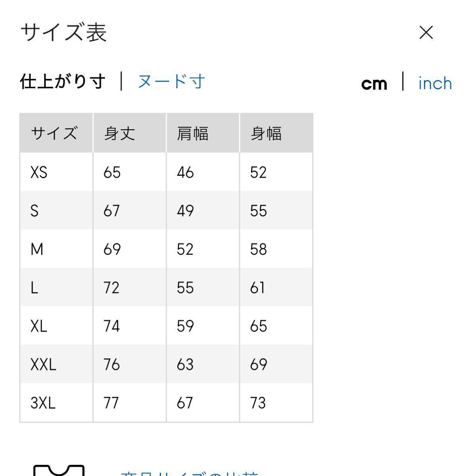
Task: Click the 肩幅 column header
Action: (x=193, y=133)
